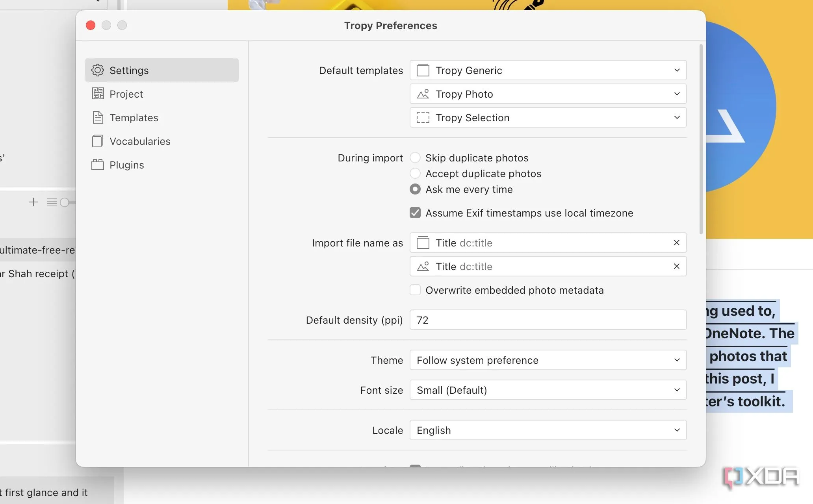Click the Project grid icon

pos(98,94)
